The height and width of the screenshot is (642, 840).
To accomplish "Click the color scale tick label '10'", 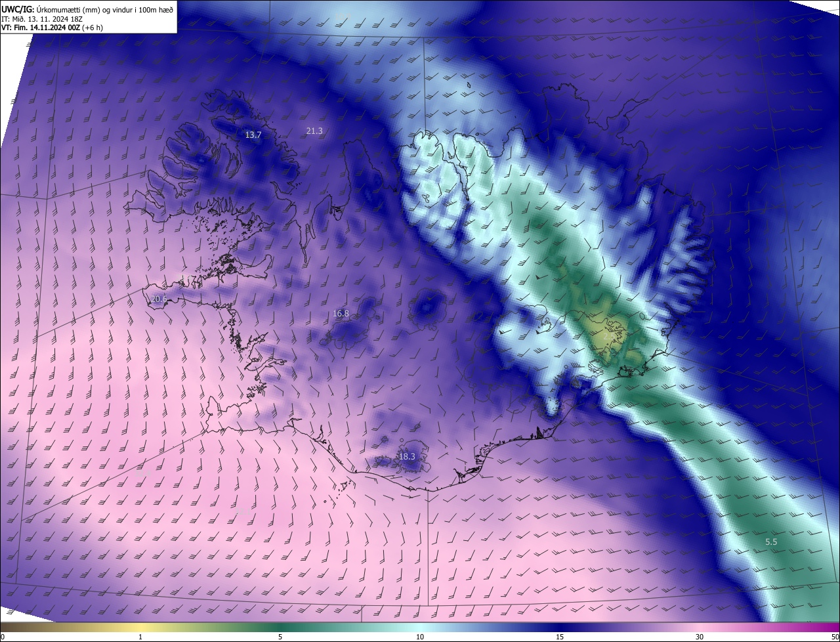I will [420, 637].
